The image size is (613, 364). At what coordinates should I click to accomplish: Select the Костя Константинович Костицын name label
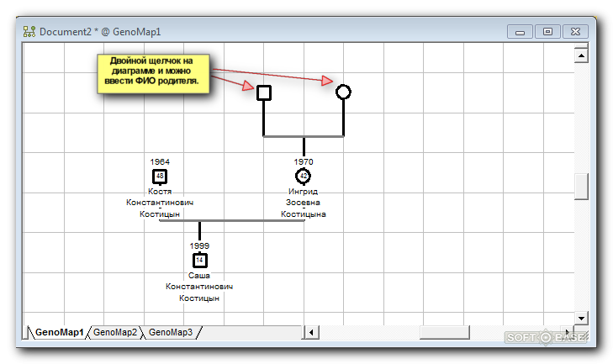[x=160, y=203]
